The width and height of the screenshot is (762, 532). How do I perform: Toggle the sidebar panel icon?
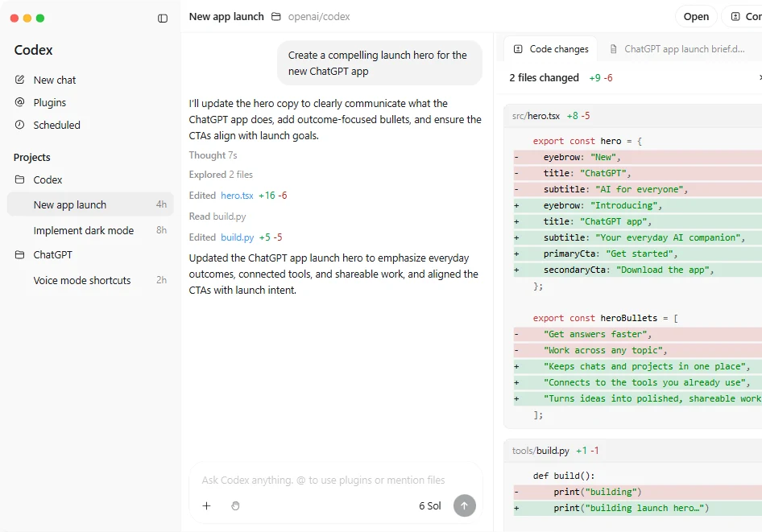click(163, 19)
